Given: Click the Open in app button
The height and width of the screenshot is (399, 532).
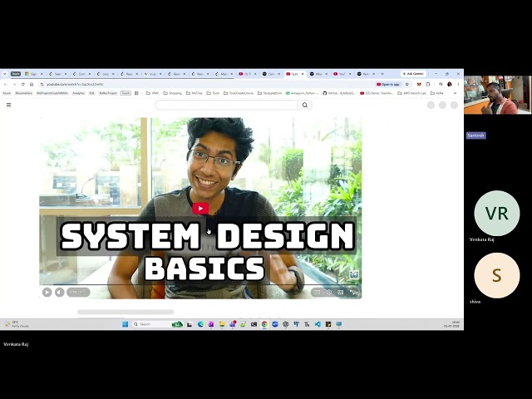Looking at the screenshot, I should pos(388,84).
